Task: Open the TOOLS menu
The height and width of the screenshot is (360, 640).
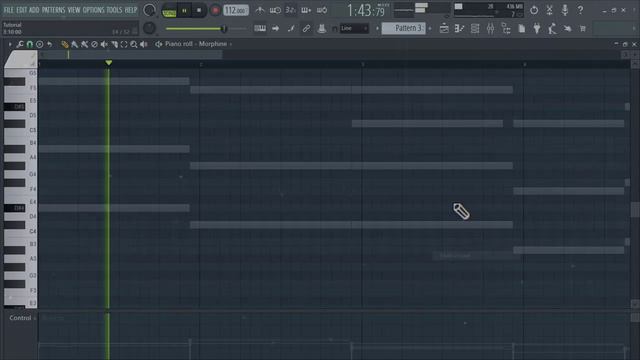Action: click(x=114, y=10)
